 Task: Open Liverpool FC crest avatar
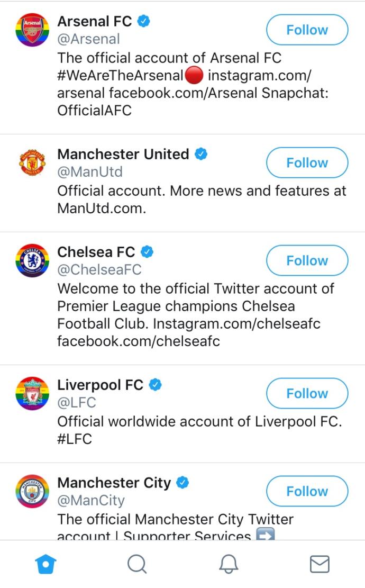tap(32, 393)
